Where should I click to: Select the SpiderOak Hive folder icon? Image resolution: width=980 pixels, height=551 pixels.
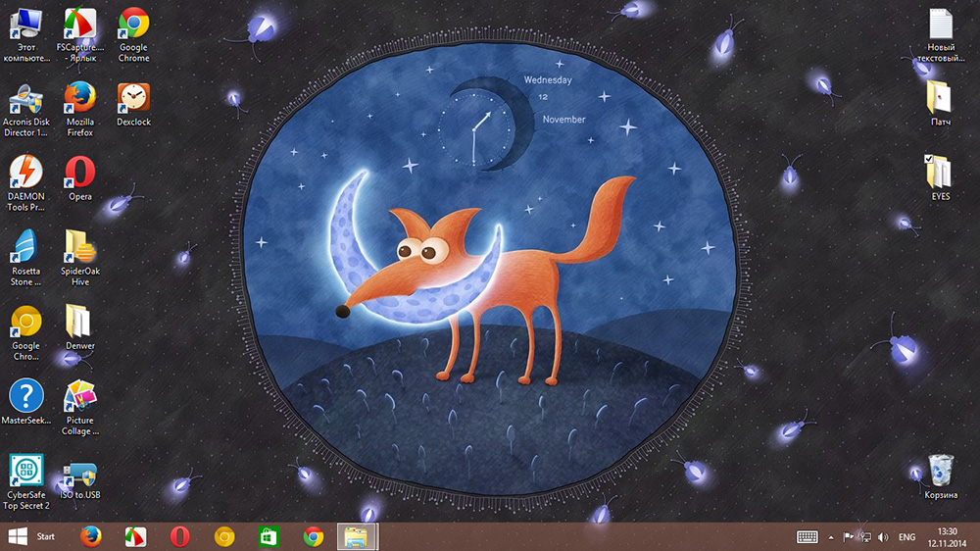click(x=80, y=258)
